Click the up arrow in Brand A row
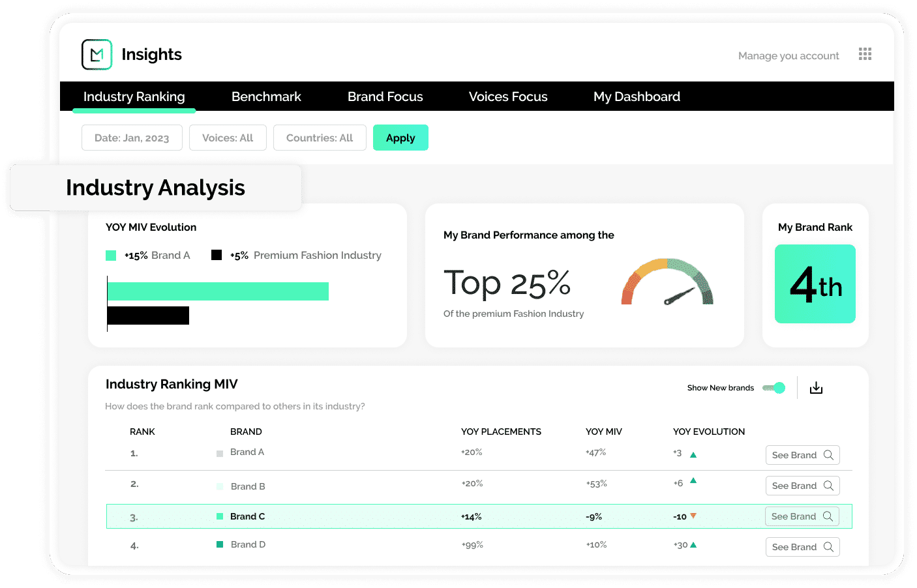 [x=693, y=455]
